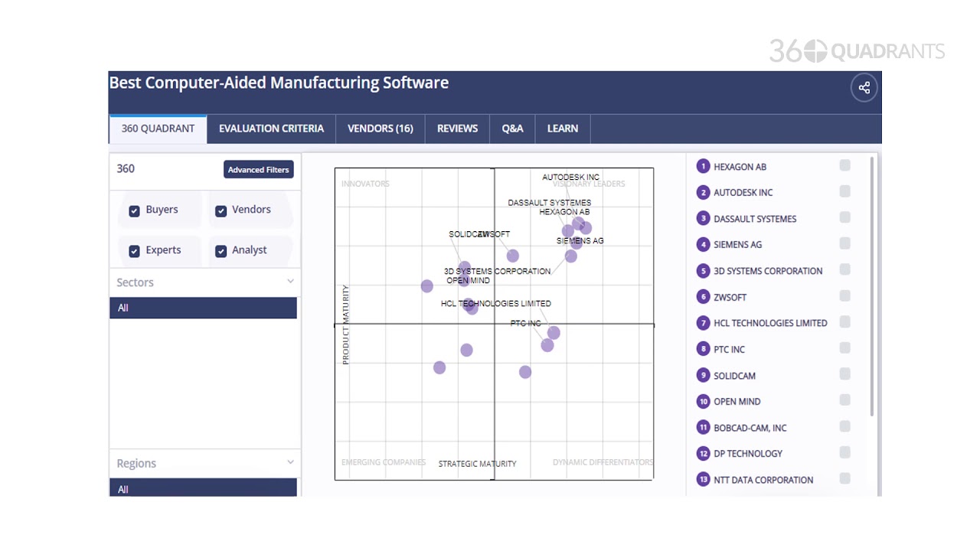
Task: Open BOBCAD-CAM, INC vendor link
Action: coord(750,428)
